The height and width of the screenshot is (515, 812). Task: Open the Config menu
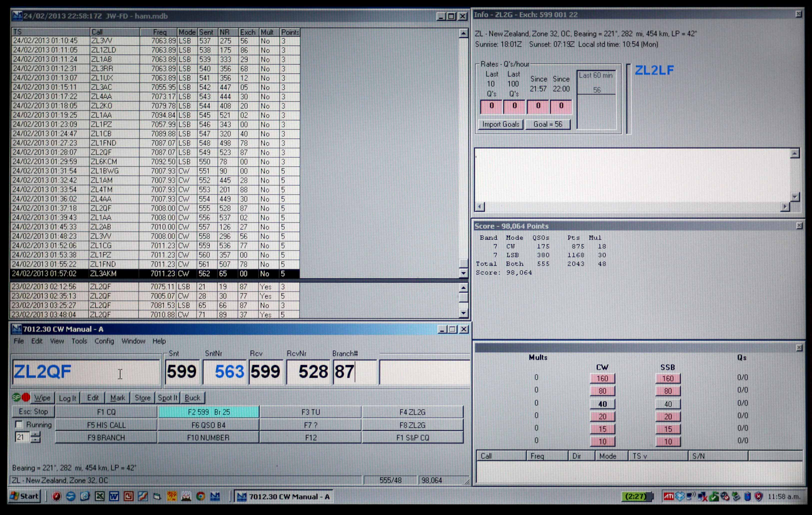(104, 341)
